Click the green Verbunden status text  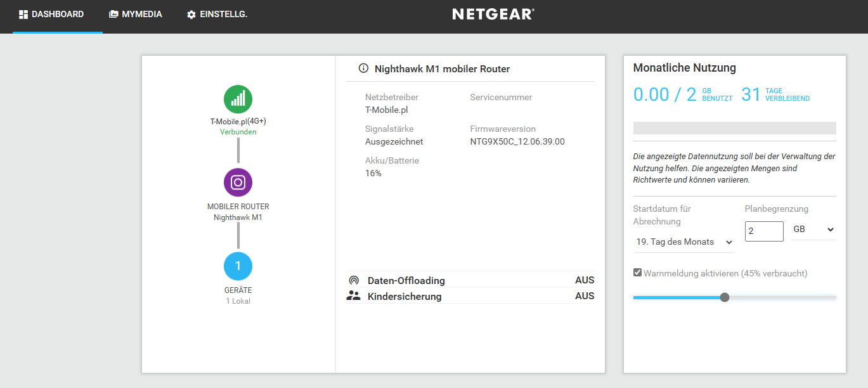(238, 132)
